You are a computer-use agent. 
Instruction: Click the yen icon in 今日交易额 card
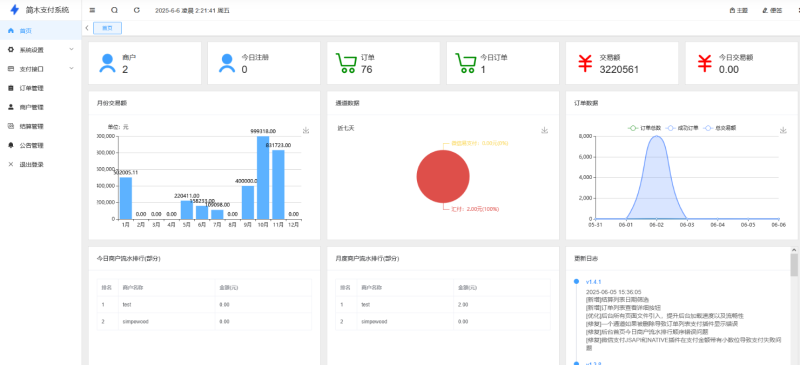tap(705, 63)
